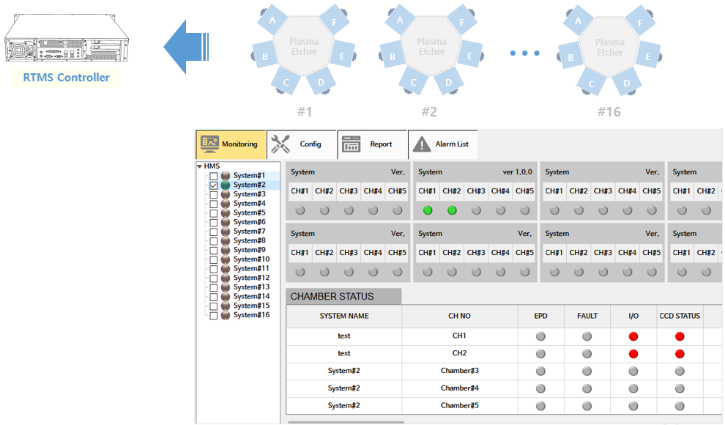Open the Alarm List tab
Viewport: 725px width, 425px height.
[x=443, y=144]
